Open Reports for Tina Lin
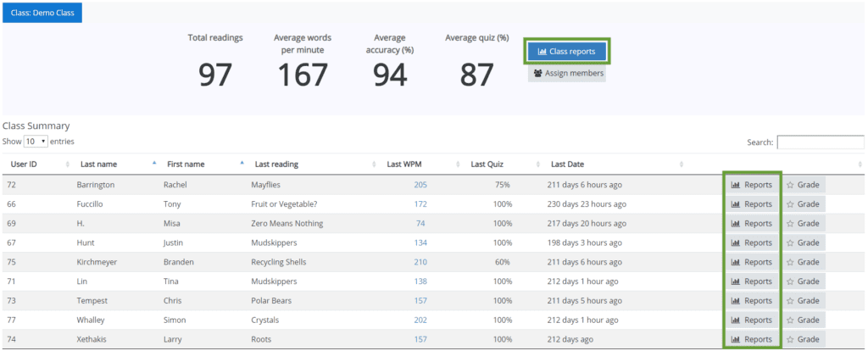 pos(752,281)
